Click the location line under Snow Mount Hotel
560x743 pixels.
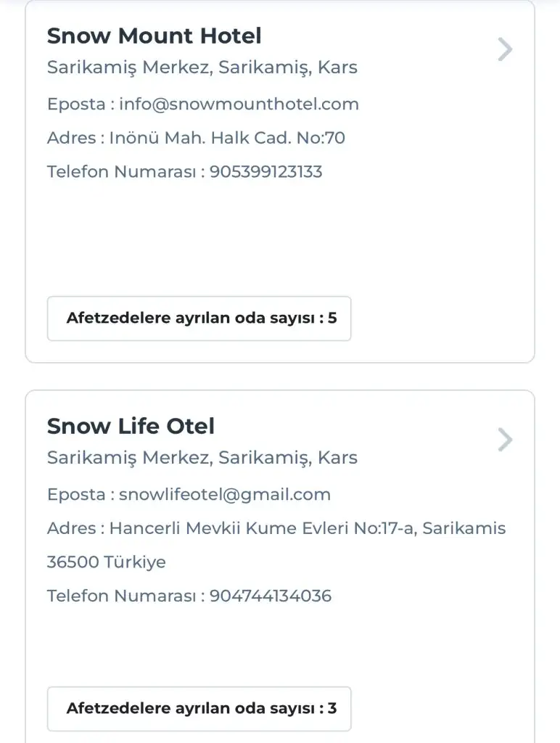(x=202, y=67)
